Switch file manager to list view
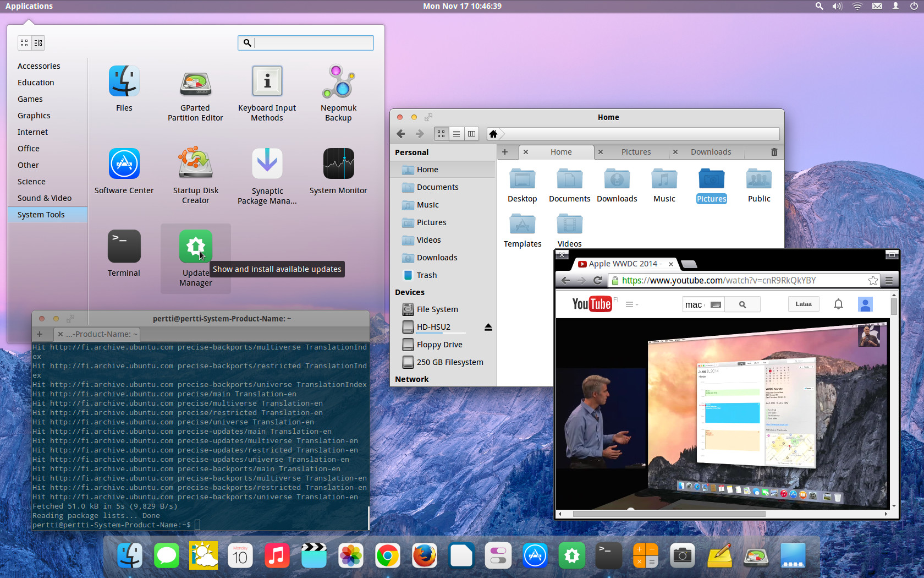 456,134
